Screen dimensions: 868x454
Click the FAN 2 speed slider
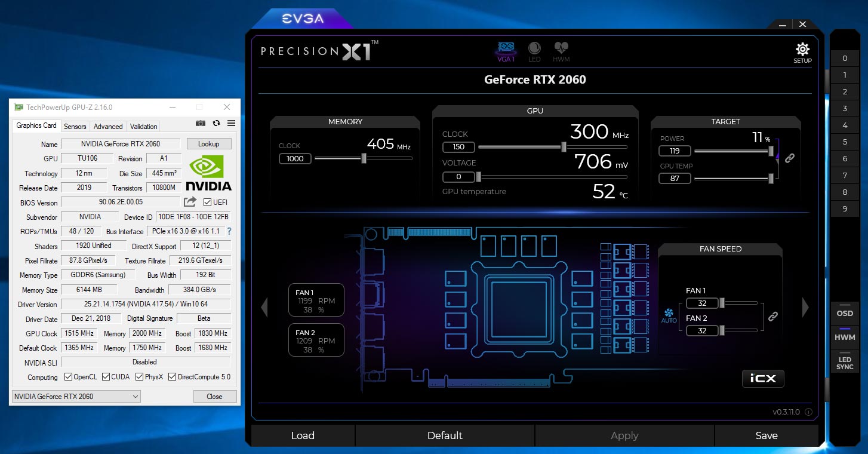tap(738, 330)
